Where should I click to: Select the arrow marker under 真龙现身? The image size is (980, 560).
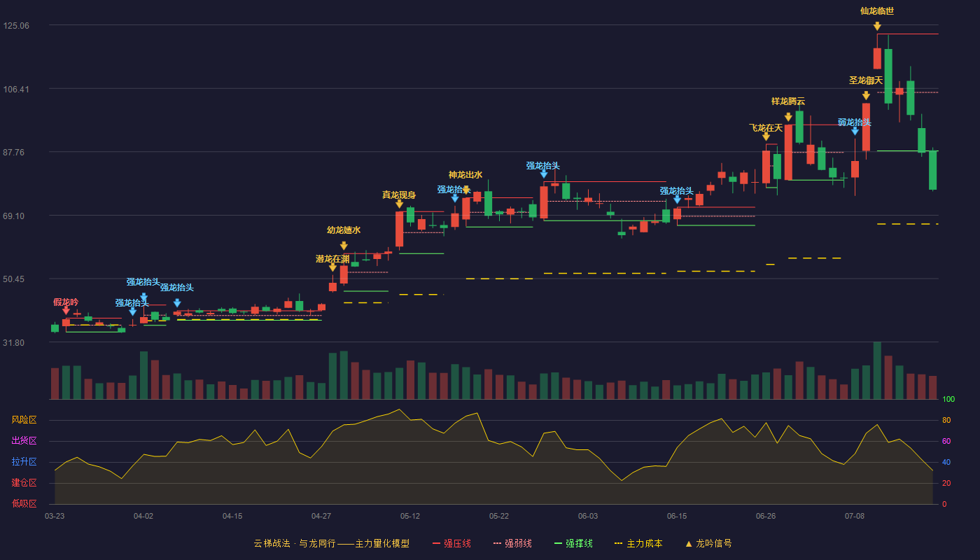tap(399, 204)
